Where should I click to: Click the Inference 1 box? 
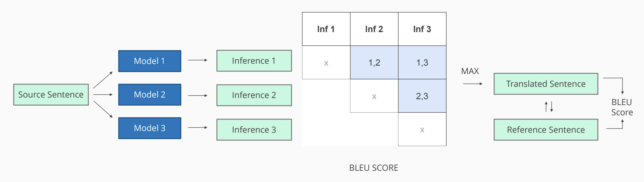coord(254,61)
